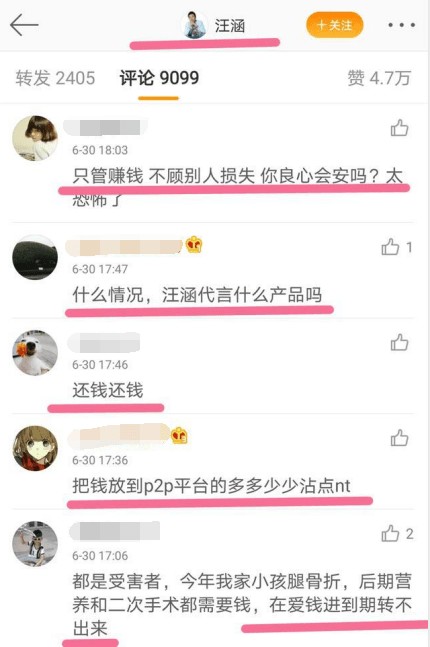Viewport: 430px width, 647px height.
Task: Click the 汪涵 name in the title bar
Action: 230,26
